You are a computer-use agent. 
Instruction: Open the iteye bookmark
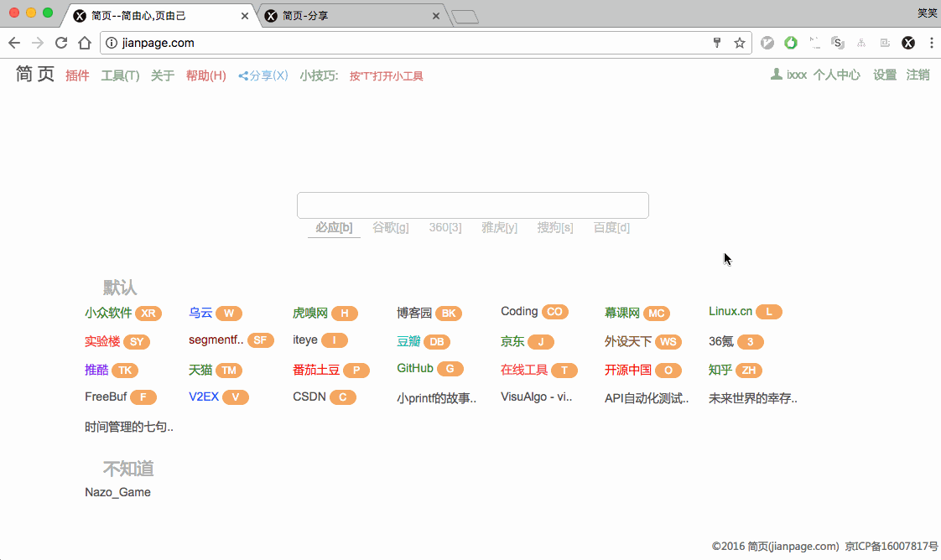click(x=305, y=340)
